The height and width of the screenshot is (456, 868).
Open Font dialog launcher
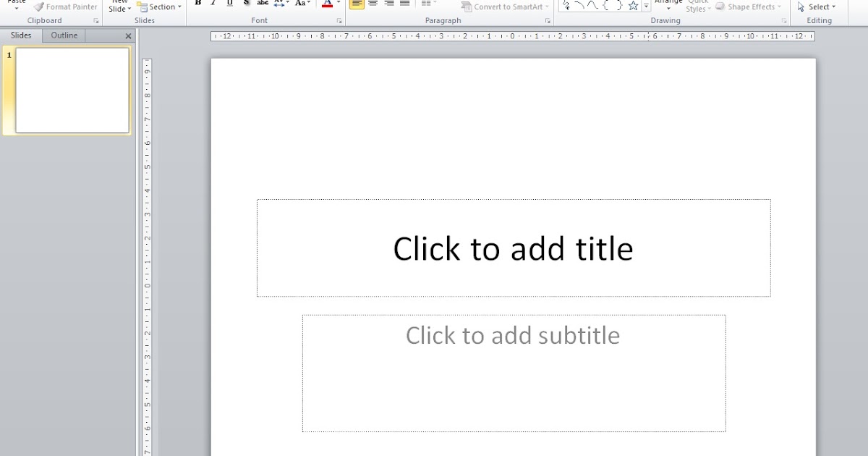click(x=339, y=21)
